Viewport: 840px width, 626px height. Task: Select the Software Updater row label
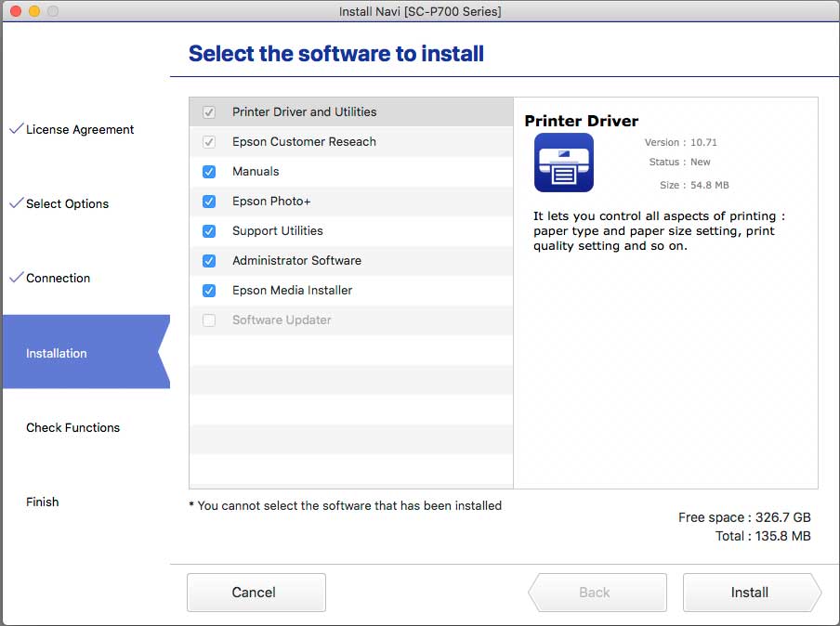282,320
